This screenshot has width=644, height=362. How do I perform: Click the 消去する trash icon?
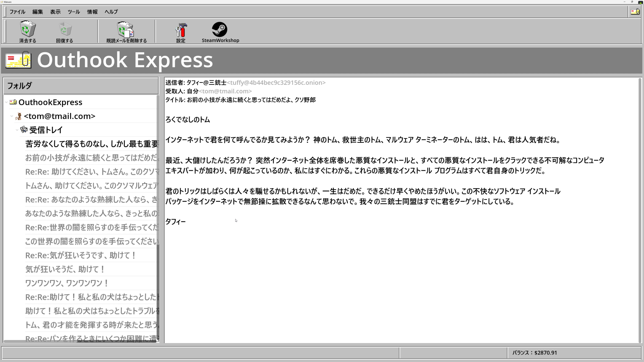click(x=28, y=29)
